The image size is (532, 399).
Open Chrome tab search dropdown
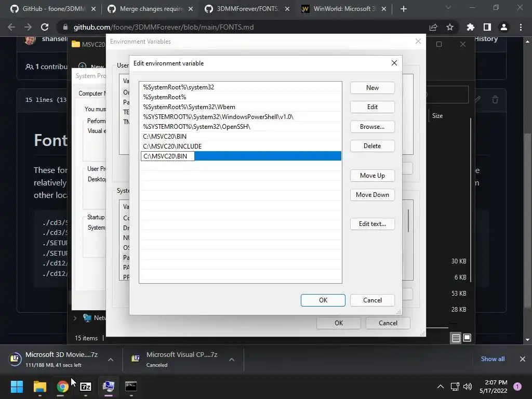click(448, 7)
